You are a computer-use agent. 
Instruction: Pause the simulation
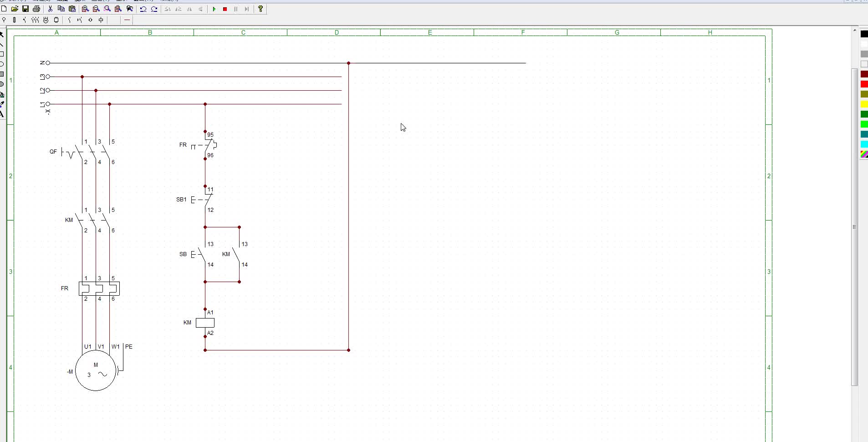click(236, 9)
